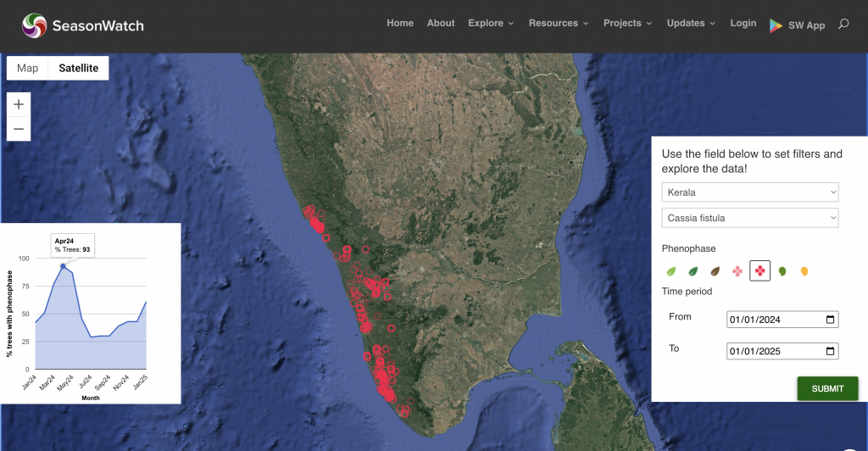Image resolution: width=868 pixels, height=451 pixels.
Task: Expand the Resources menu
Action: coord(559,24)
